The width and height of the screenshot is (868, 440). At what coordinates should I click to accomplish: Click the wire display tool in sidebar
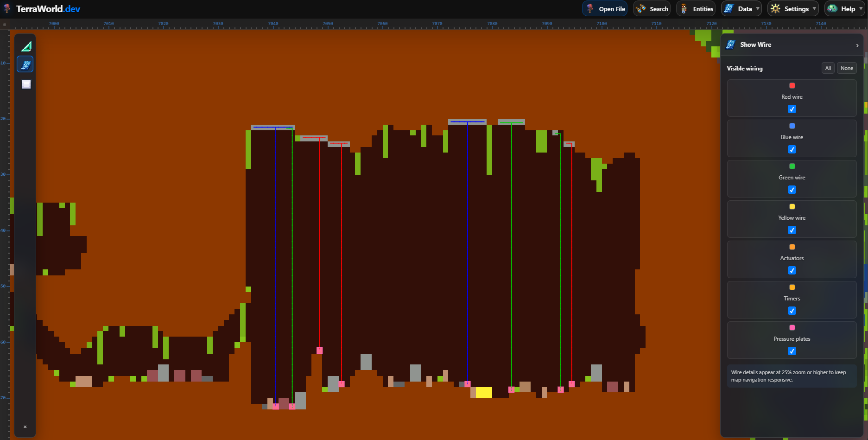pos(25,64)
